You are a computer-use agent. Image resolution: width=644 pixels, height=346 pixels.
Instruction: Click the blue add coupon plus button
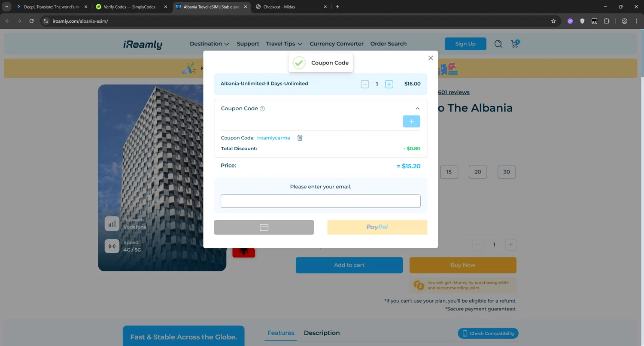click(x=411, y=121)
